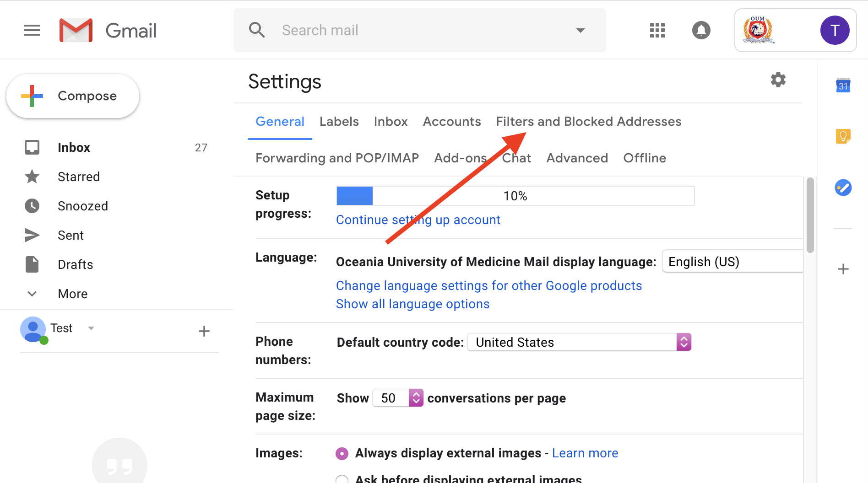Screen dimensions: 868x483
Task: Open Forwarding and POP/IMAP tab
Action: tap(337, 158)
